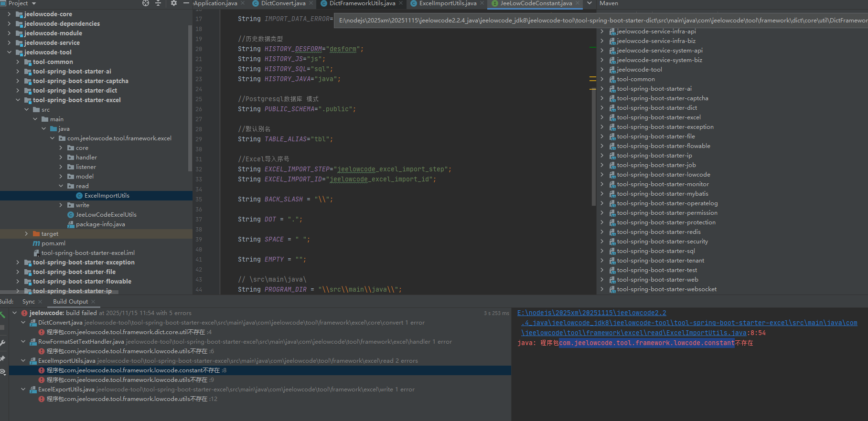The height and width of the screenshot is (421, 868).
Task: Toggle the eye view filter in Build panel
Action: (2, 371)
